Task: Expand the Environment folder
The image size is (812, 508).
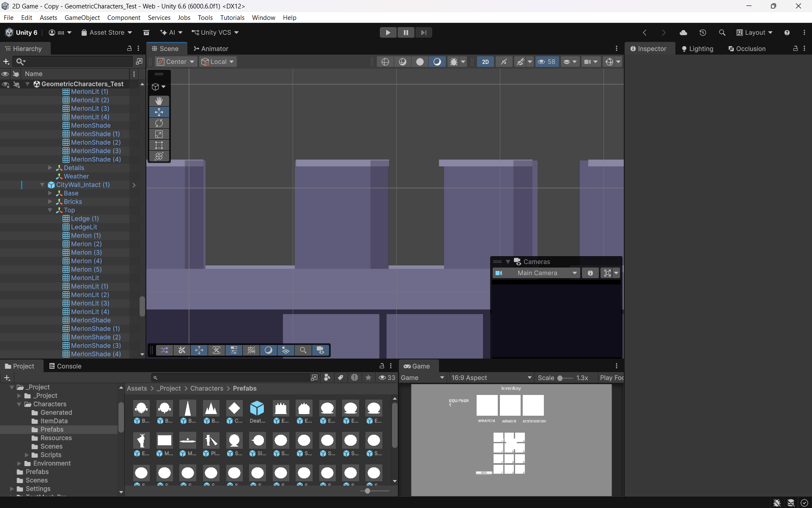Action: 19,464
